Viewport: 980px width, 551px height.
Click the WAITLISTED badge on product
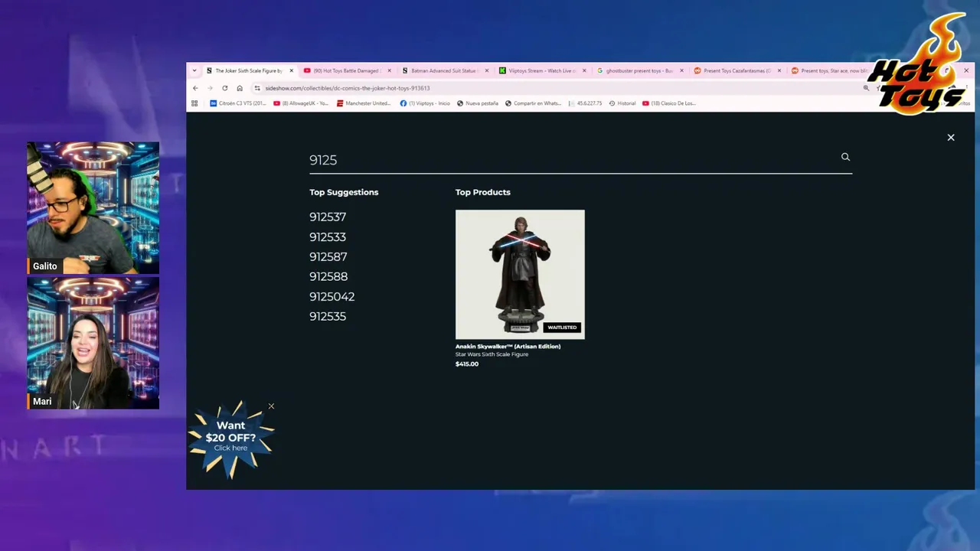point(562,328)
